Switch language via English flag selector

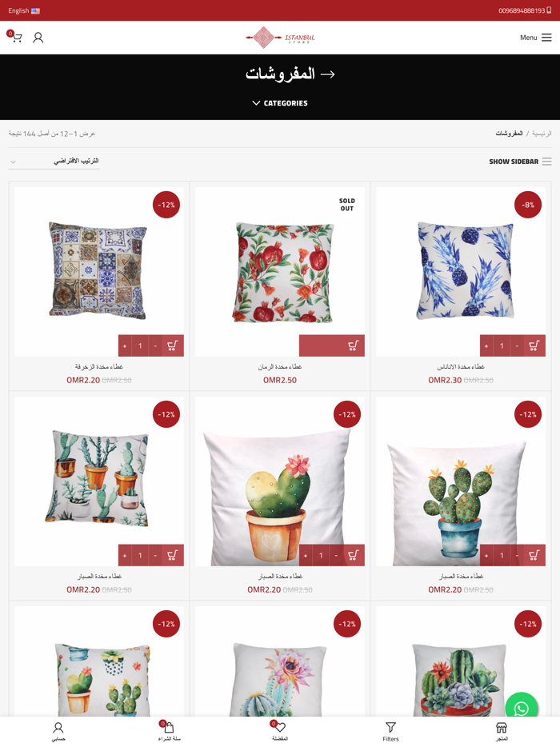[x=24, y=10]
